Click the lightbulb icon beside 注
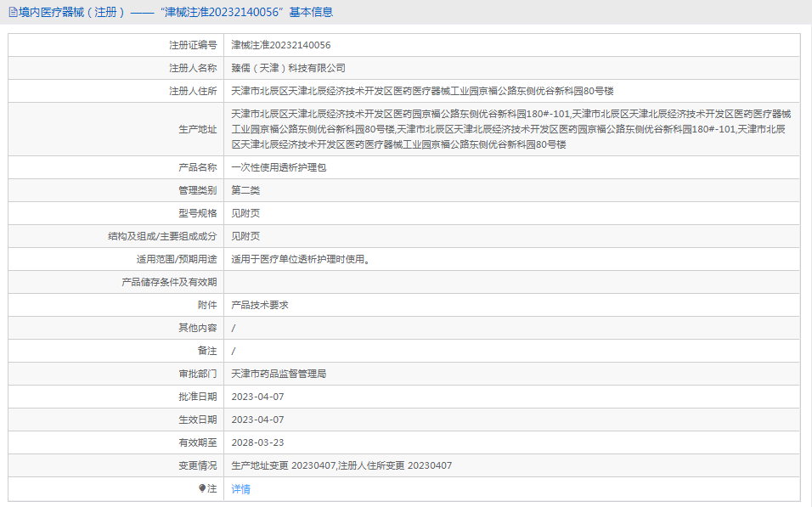 [x=202, y=488]
